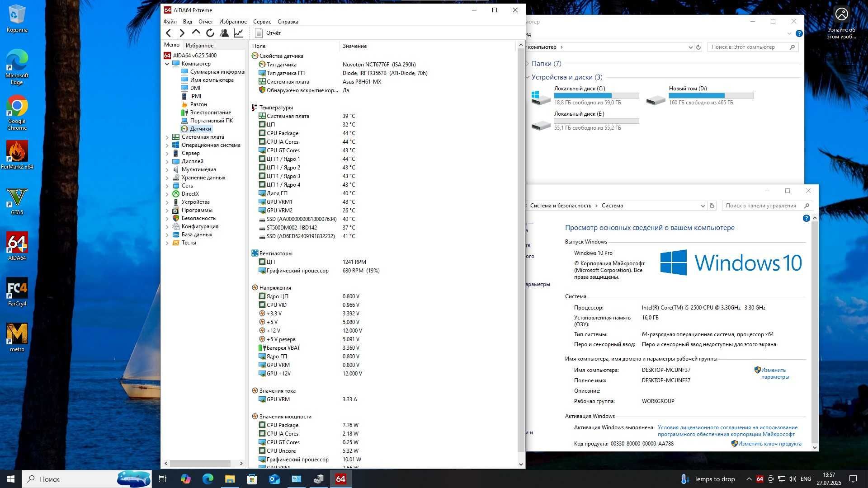868x488 pixels.
Task: Expand the Операционная система tree node
Action: [167, 145]
